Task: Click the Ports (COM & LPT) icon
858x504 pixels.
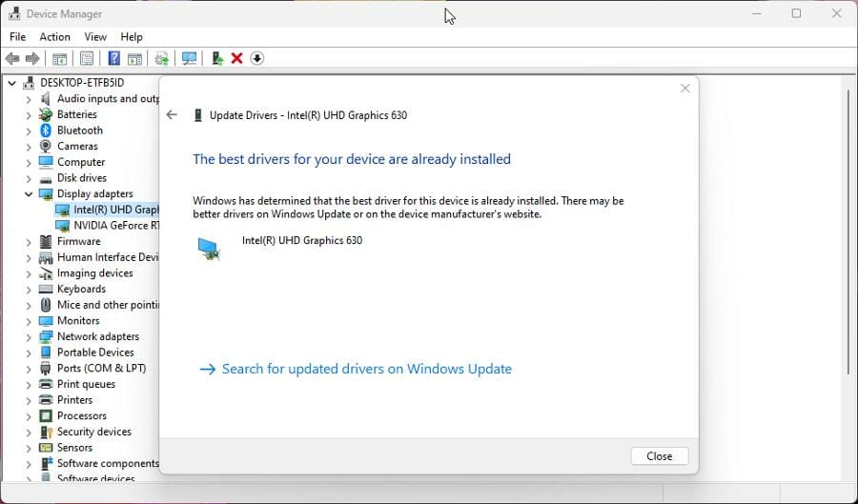Action: (46, 368)
